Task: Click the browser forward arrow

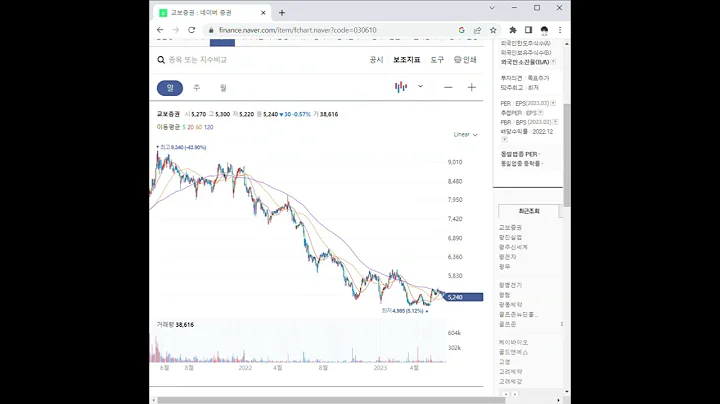Action: (x=175, y=30)
